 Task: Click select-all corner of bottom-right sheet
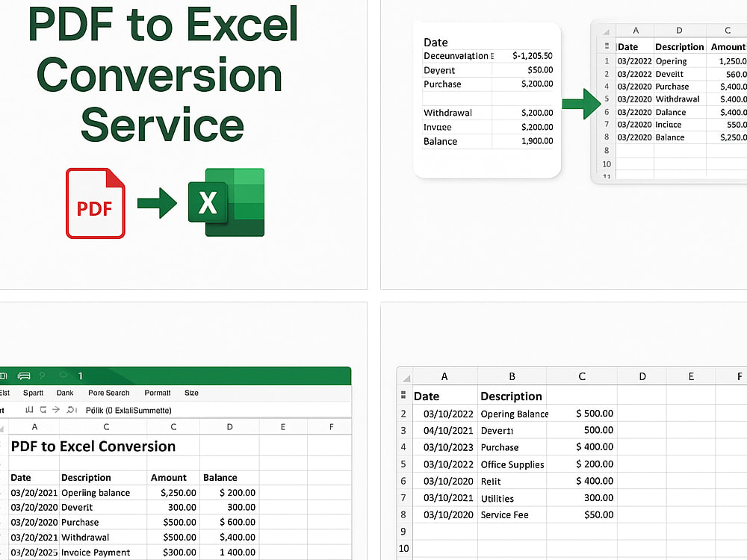pos(406,377)
